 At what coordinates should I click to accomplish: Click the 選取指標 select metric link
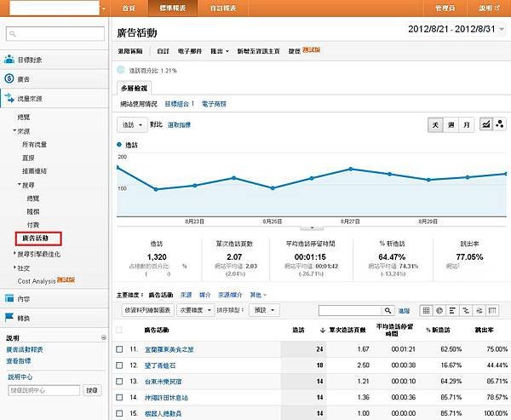179,125
